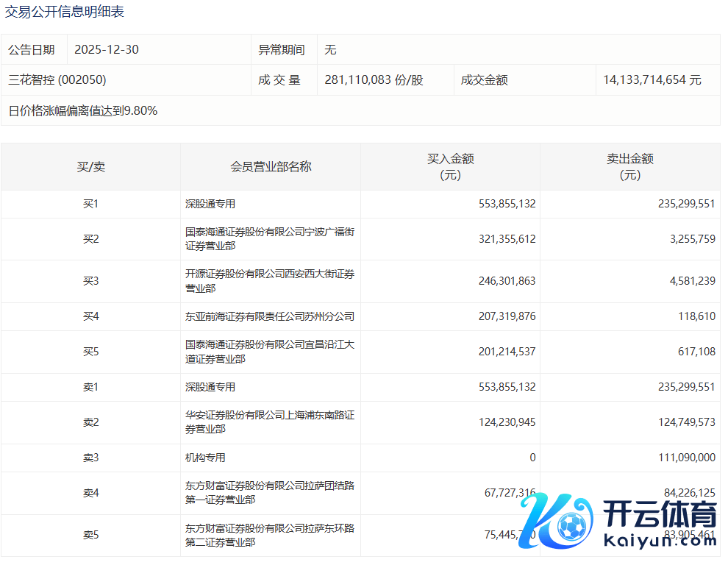Select the 成交量 value 281,110,083 份/股
This screenshot has width=728, height=565.
(374, 80)
